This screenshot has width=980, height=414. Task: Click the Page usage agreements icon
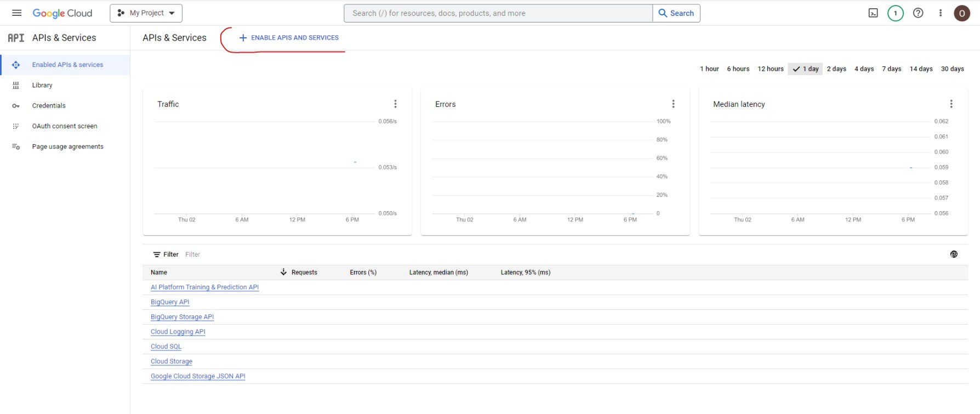tap(16, 146)
